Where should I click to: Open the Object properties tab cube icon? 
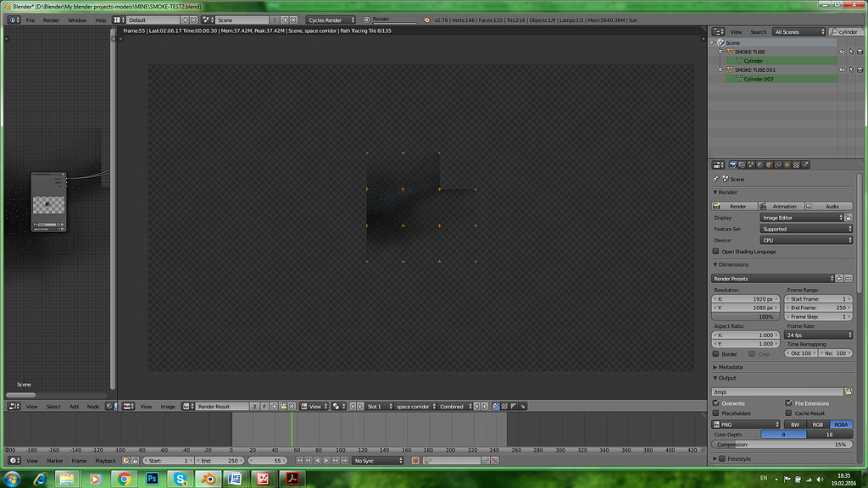pos(769,165)
